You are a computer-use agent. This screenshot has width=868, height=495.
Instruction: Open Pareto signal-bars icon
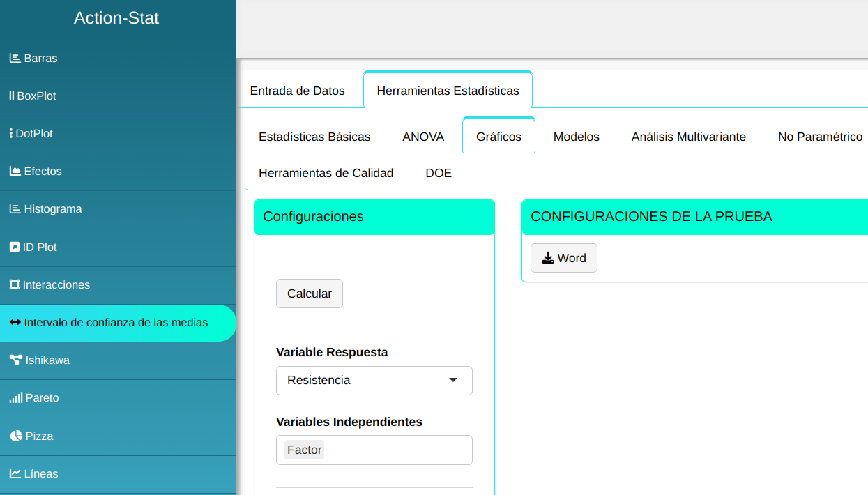point(15,398)
